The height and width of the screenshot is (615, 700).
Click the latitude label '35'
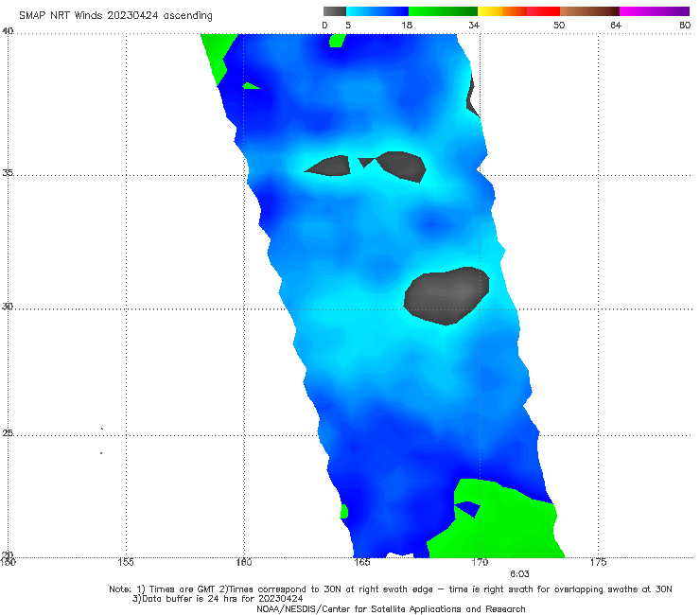click(8, 172)
